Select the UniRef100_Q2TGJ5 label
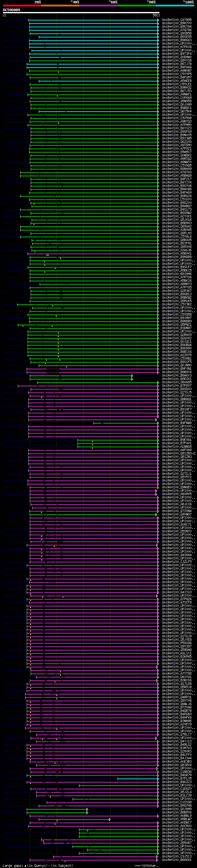Screen dimensions: 197x868 (177, 393)
